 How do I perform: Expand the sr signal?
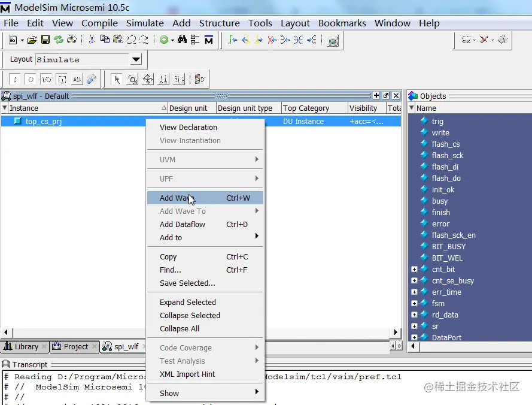click(x=414, y=326)
